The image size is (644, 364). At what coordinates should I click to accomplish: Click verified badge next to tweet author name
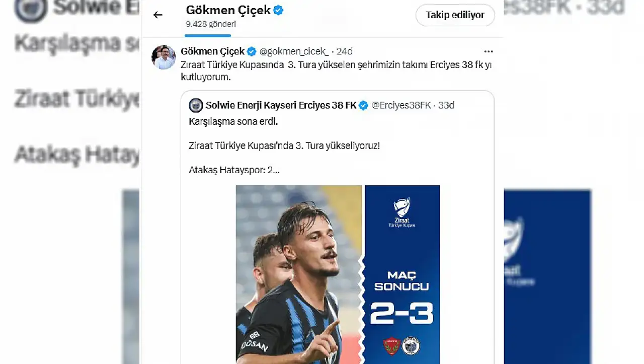(x=252, y=51)
